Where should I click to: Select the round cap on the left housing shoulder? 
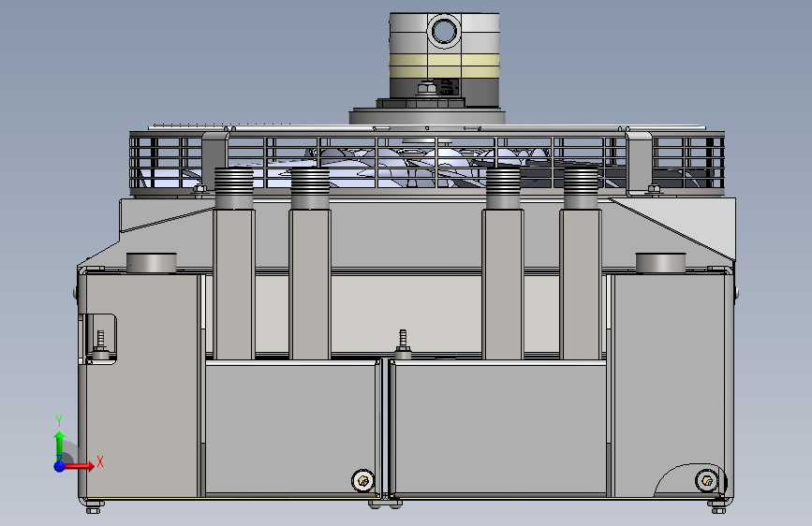151,262
